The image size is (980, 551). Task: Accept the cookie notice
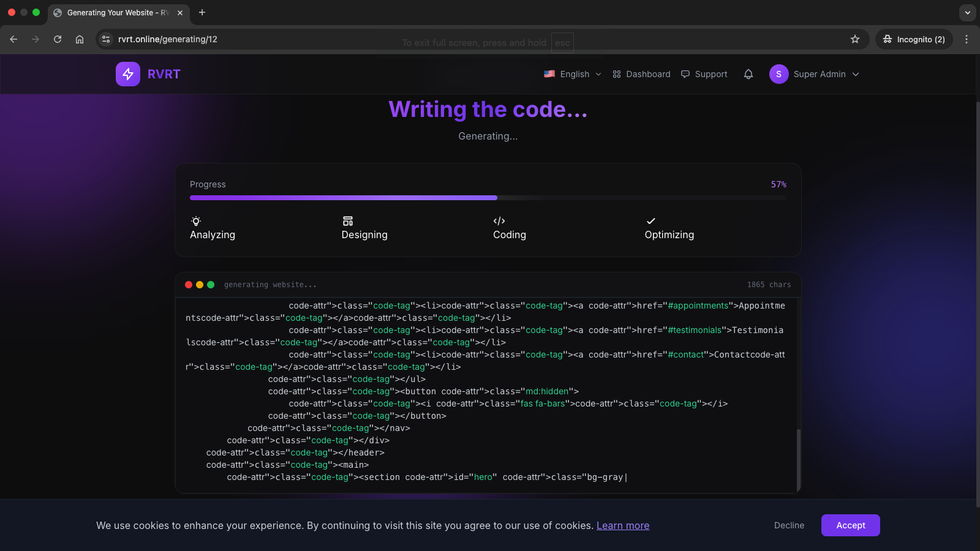[x=850, y=525]
